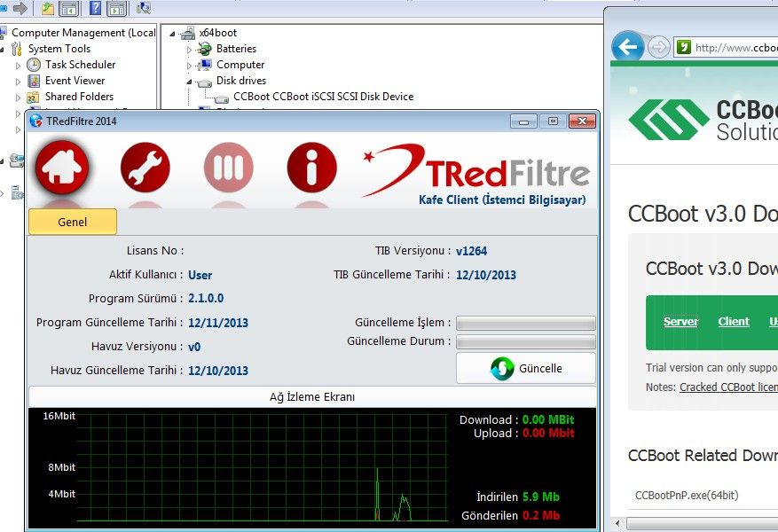Viewport: 778px width, 532px height.
Task: Click the browser forward arrow button
Action: pos(658,47)
